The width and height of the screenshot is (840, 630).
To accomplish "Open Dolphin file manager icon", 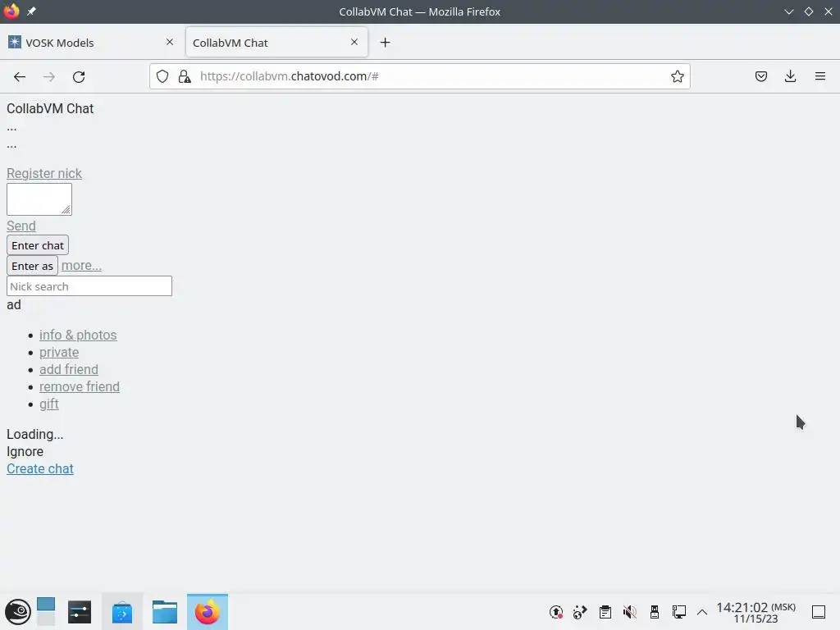I will pos(164,612).
